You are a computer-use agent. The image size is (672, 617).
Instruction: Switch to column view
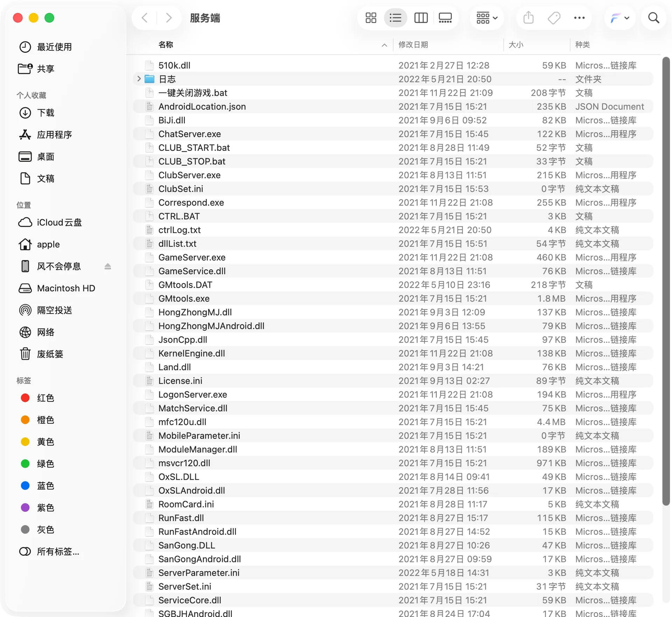click(421, 18)
